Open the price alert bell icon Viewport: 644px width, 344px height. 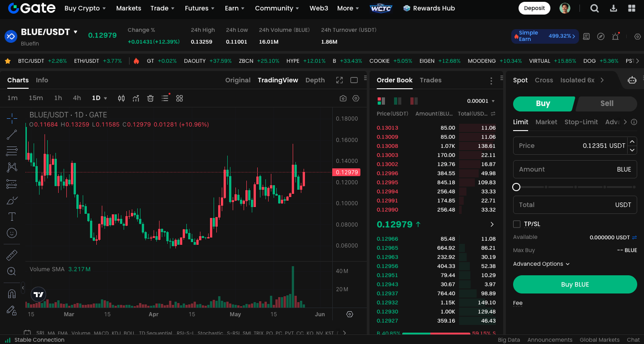coord(615,36)
